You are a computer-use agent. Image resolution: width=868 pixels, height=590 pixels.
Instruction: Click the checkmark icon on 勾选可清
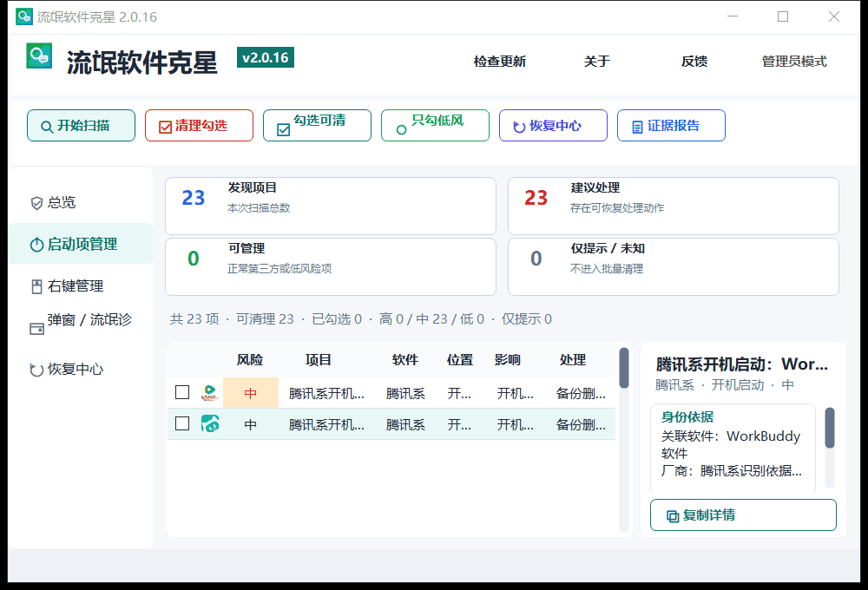pos(284,130)
